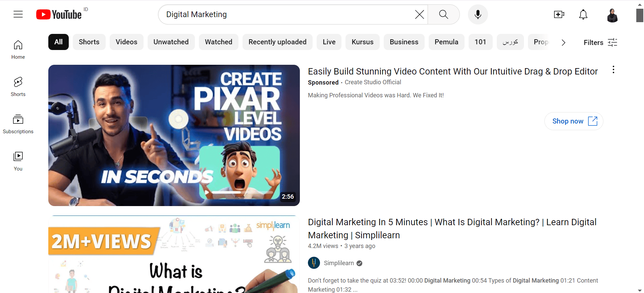Screen dimensions: 644x293
Task: Select the Live filter chip
Action: [x=329, y=42]
